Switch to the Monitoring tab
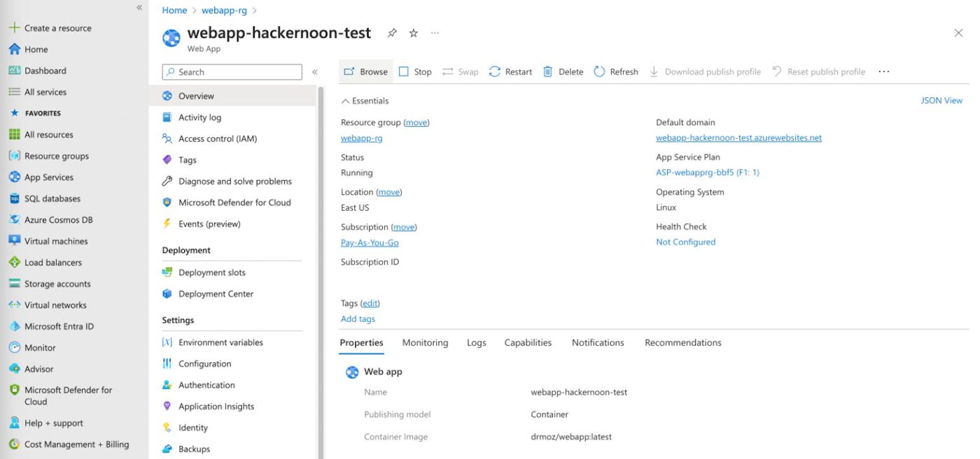Viewport: 980px width, 459px height. [x=425, y=342]
